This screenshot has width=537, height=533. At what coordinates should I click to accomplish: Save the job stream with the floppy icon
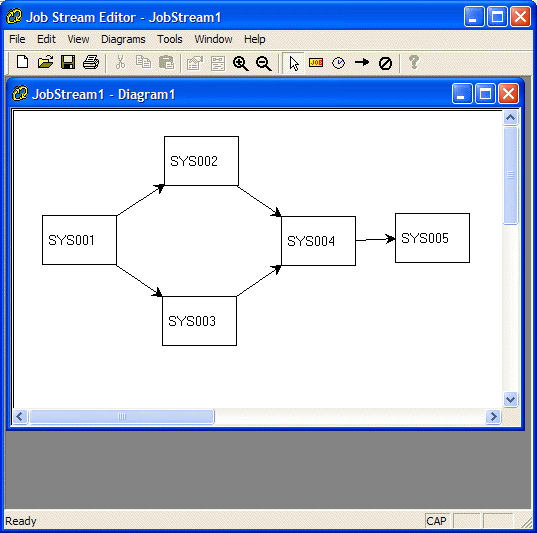[x=68, y=63]
